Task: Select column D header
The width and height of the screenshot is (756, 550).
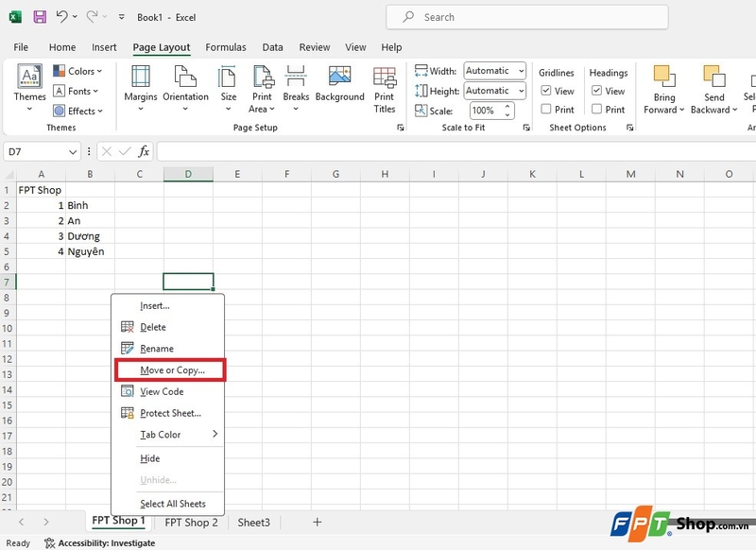Action: tap(188, 174)
